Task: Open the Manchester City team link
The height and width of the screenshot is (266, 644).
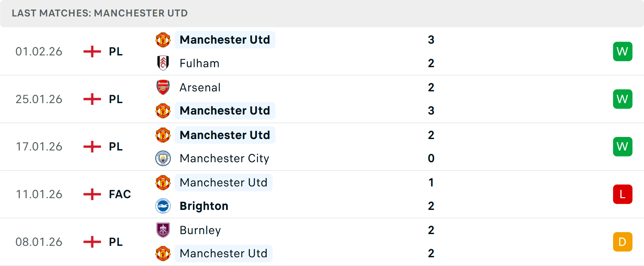Action: [224, 158]
